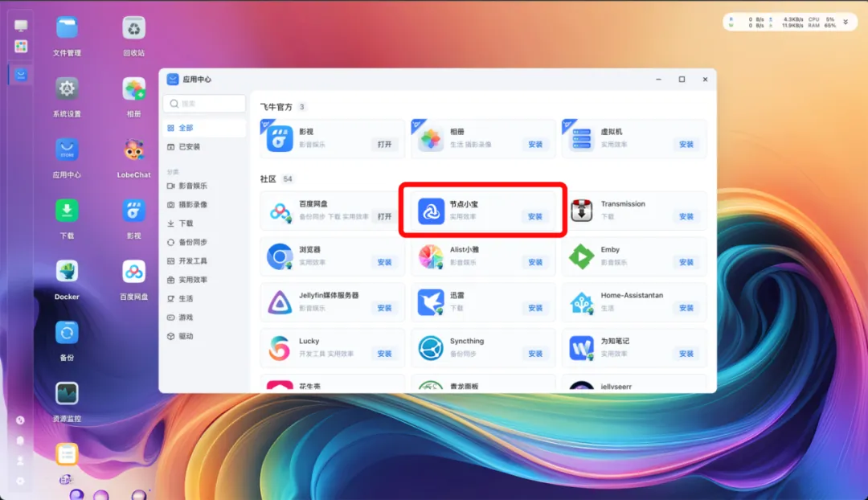Install the Alist小雅 app
The width and height of the screenshot is (868, 500).
(535, 262)
